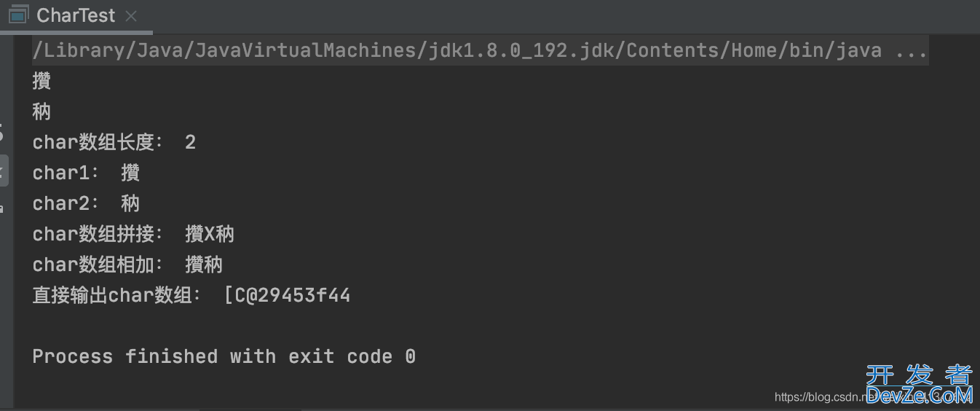
Task: Click the cut-off icon above the highlighted left-edge button
Action: [x=1, y=134]
